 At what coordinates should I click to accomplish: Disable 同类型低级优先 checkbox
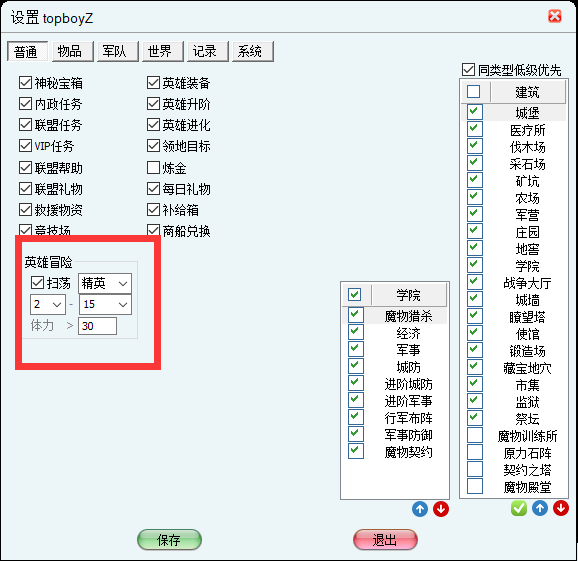coord(468,69)
